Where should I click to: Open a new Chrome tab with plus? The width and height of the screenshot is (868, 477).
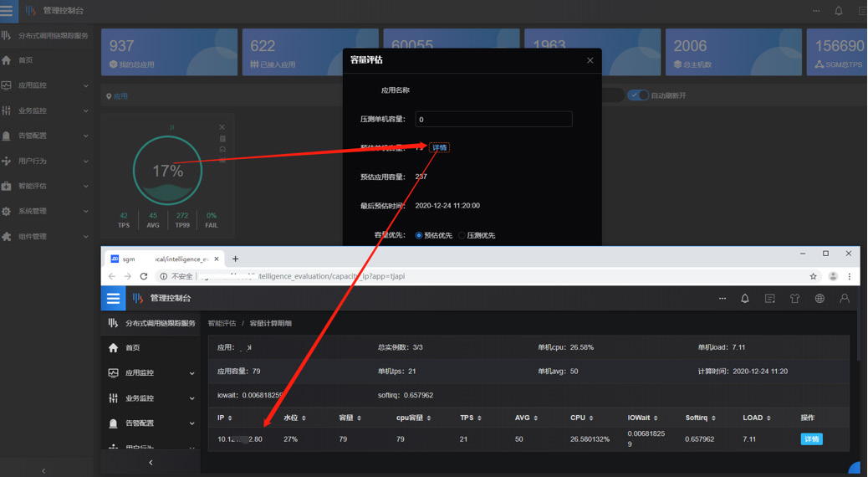coord(235,259)
